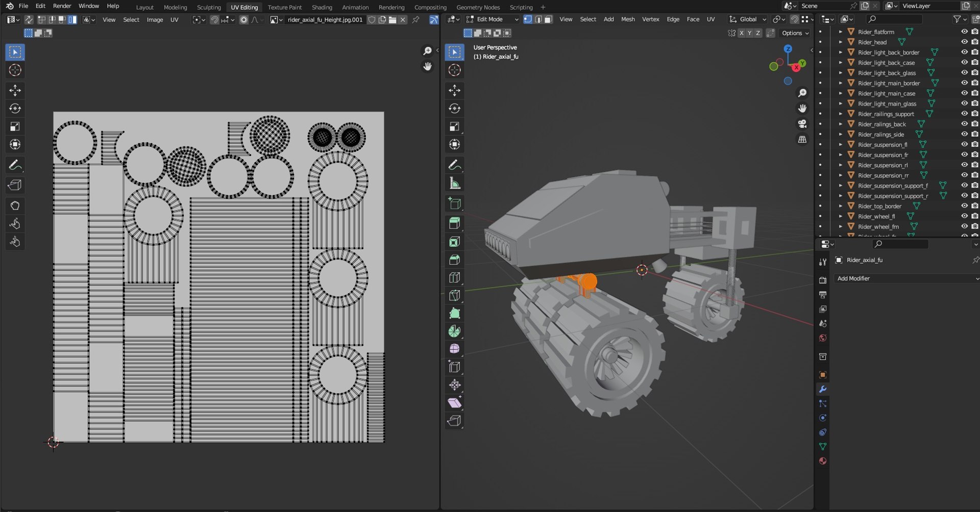Expand Rider_wheel_fl in outliner
This screenshot has height=512, width=980.
pos(840,216)
